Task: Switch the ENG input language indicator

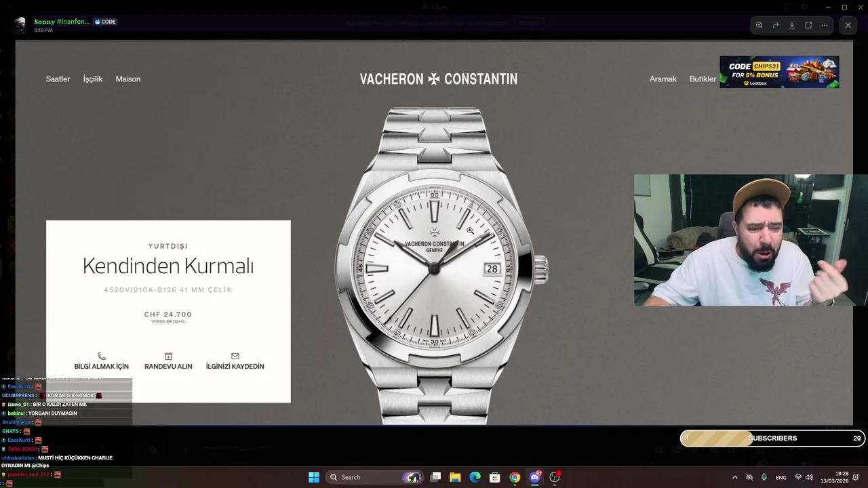Action: [x=781, y=477]
